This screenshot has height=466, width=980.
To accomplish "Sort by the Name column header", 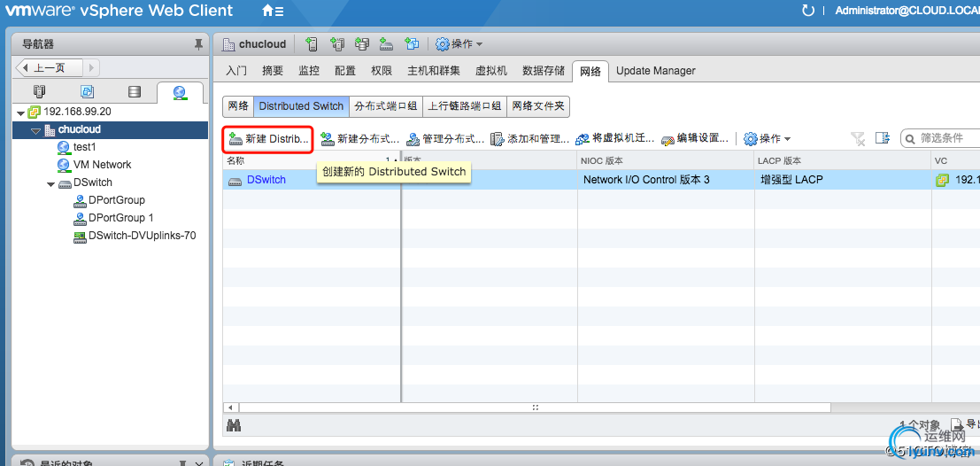I will coord(312,160).
